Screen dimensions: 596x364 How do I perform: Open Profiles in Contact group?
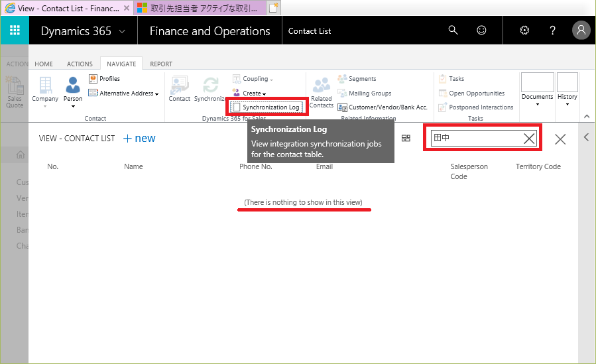104,79
